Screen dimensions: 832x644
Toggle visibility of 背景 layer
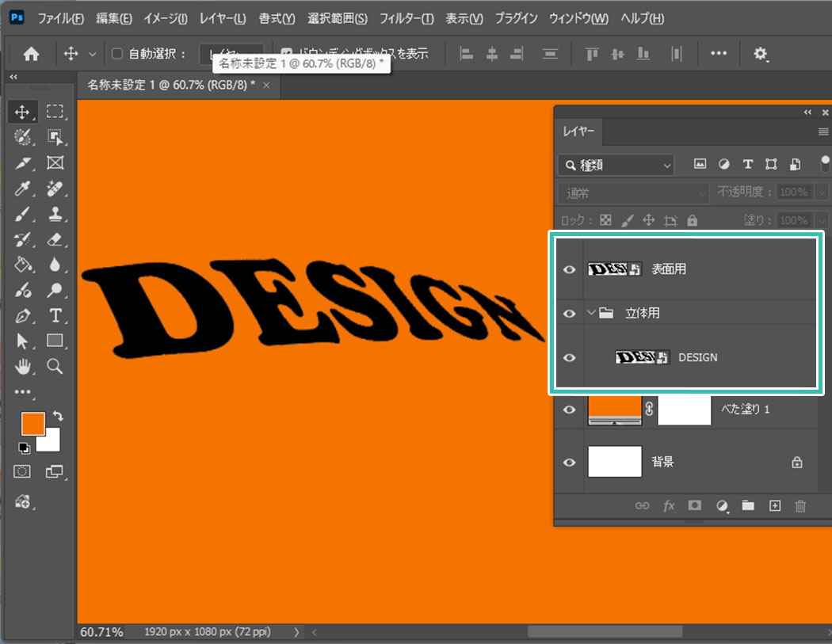568,462
